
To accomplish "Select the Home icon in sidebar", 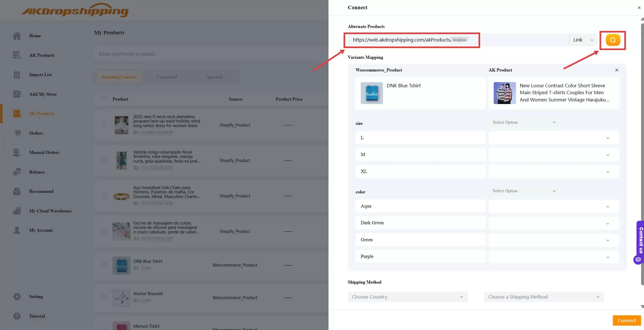I will [x=17, y=36].
